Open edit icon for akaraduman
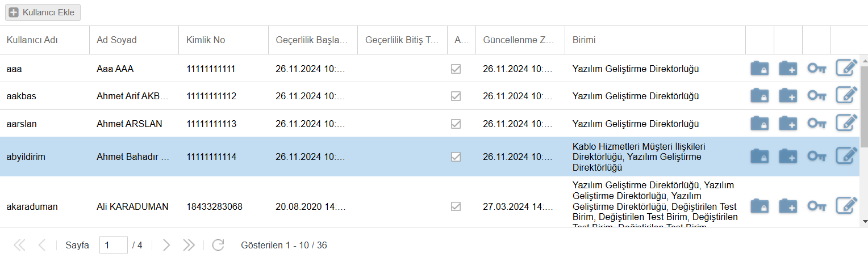 (846, 206)
